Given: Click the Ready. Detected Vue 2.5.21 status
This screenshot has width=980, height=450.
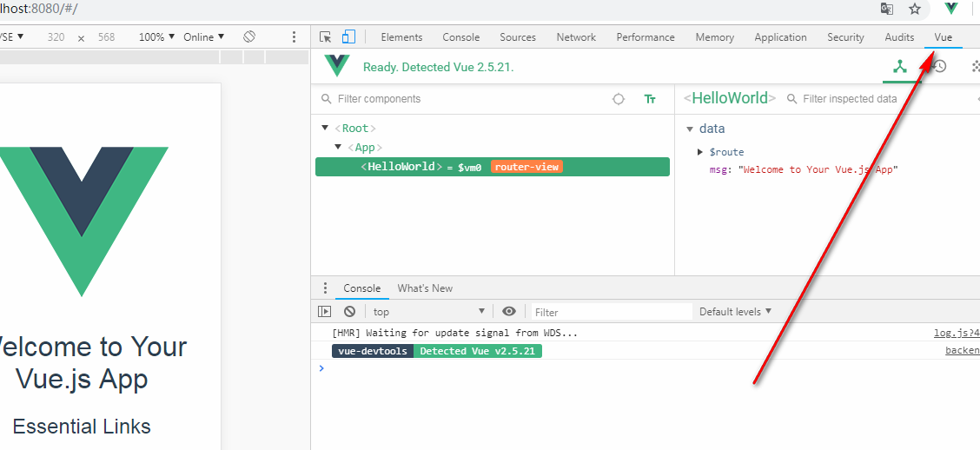Looking at the screenshot, I should [x=438, y=67].
